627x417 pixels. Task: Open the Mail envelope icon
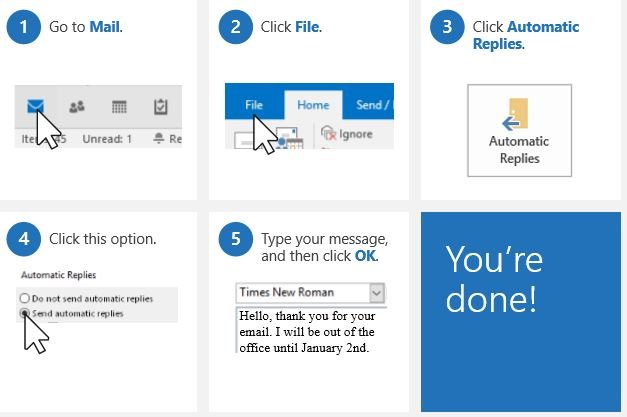pos(36,106)
